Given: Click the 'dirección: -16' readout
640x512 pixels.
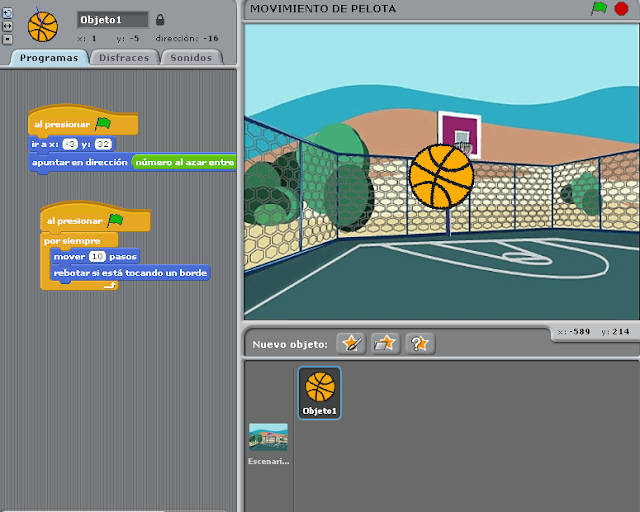Looking at the screenshot, I should 187,38.
